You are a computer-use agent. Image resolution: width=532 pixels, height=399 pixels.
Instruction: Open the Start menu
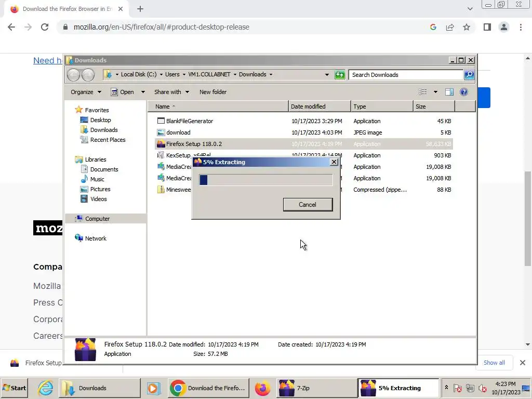coord(14,388)
